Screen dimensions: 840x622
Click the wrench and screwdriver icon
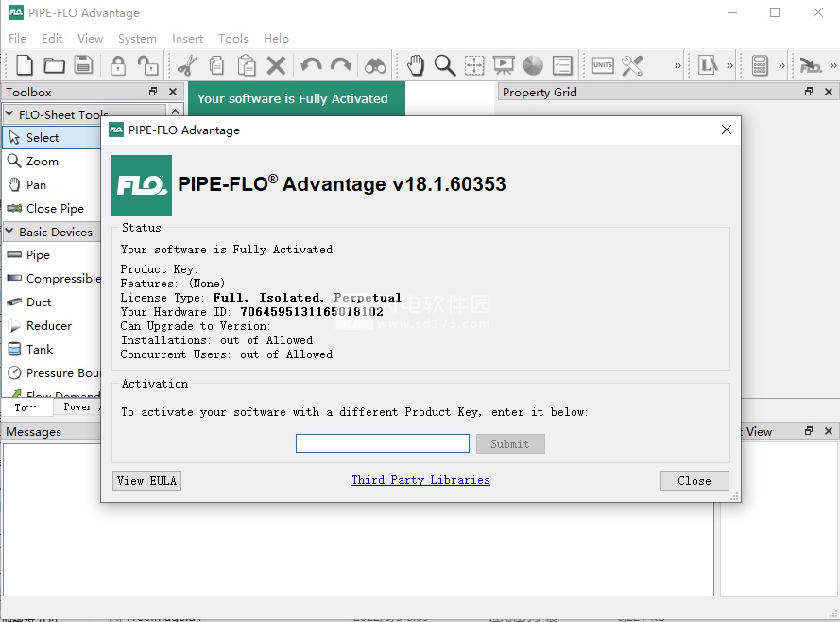(632, 65)
